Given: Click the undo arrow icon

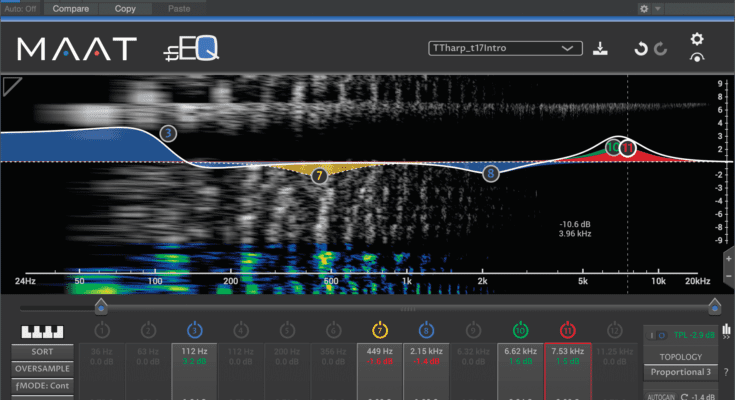Looking at the screenshot, I should [x=640, y=48].
